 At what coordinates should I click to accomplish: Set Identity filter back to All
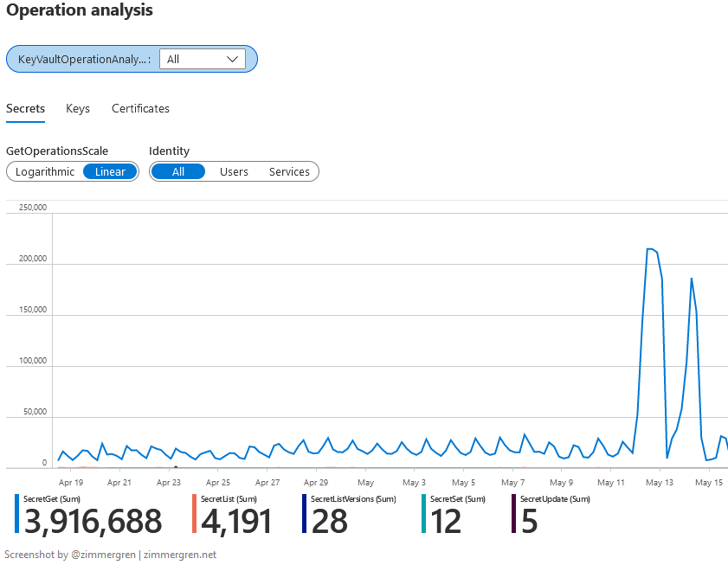tap(178, 171)
